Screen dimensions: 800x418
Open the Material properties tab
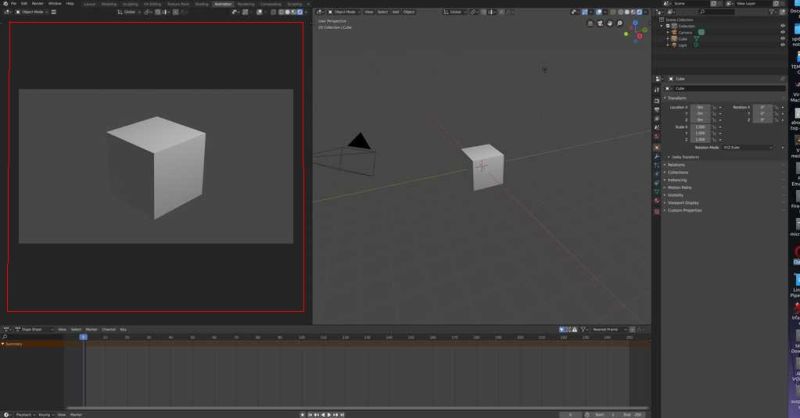tap(657, 201)
